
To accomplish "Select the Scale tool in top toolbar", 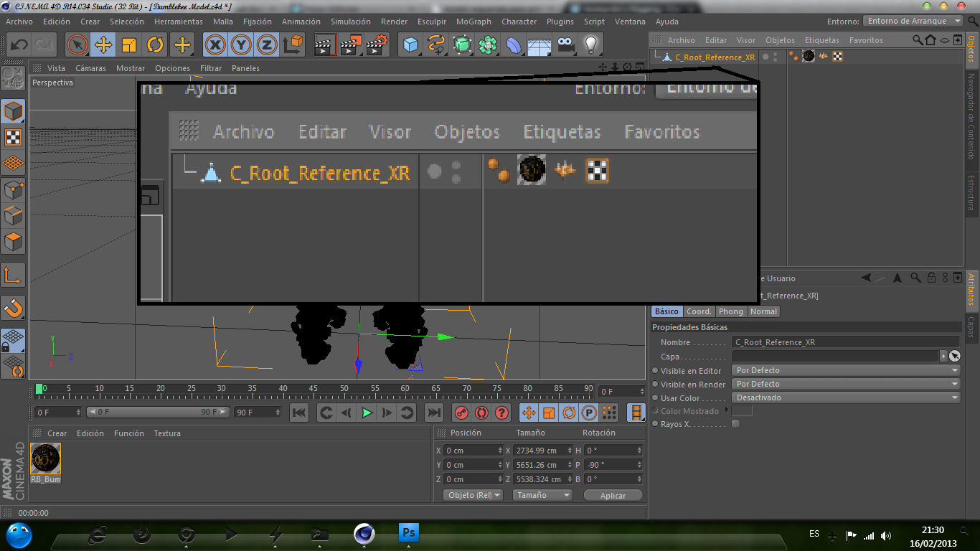I will pyautogui.click(x=129, y=45).
